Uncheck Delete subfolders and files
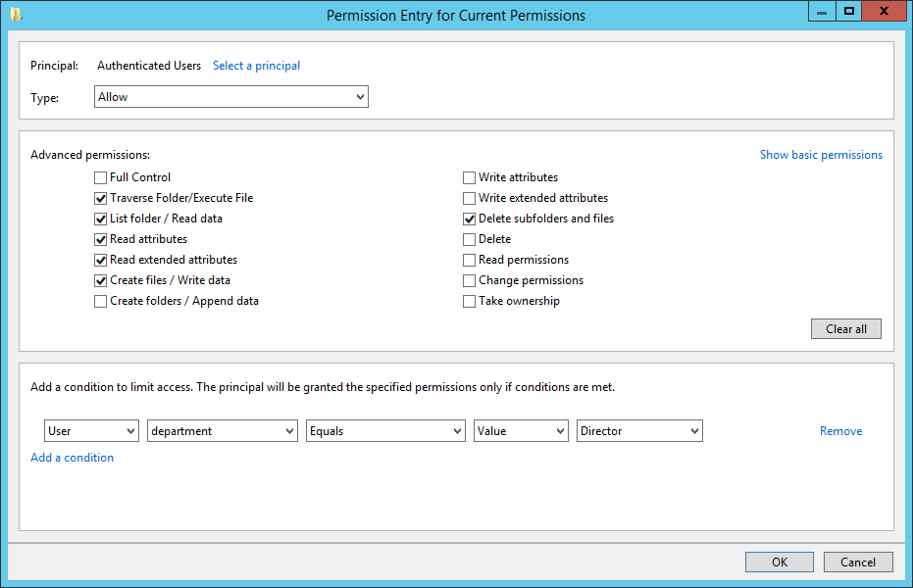 [x=469, y=219]
